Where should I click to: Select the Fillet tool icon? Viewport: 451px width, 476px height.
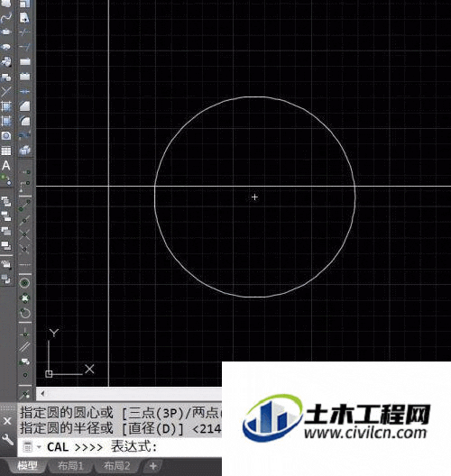(25, 121)
